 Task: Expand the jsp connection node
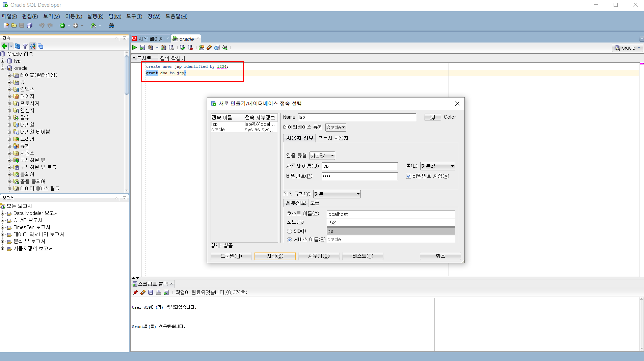tap(3, 61)
